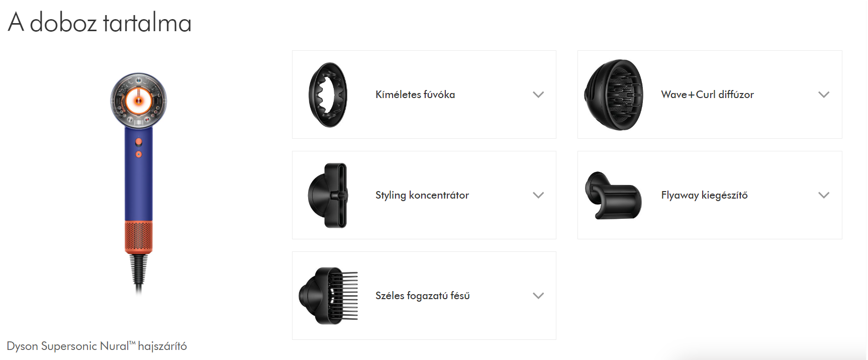This screenshot has width=868, height=360.
Task: Click the Wave+Curl diffúzor attachment image
Action: point(614,95)
